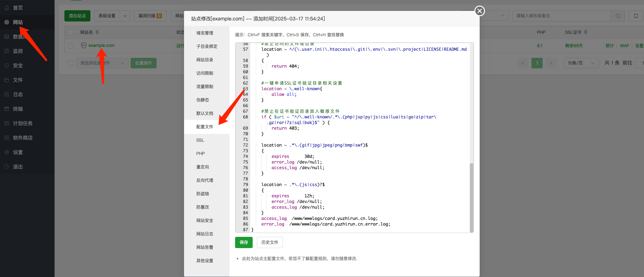Screen dimensions: 644x277
Task: Open the 流量限制 tab
Action: click(207, 87)
